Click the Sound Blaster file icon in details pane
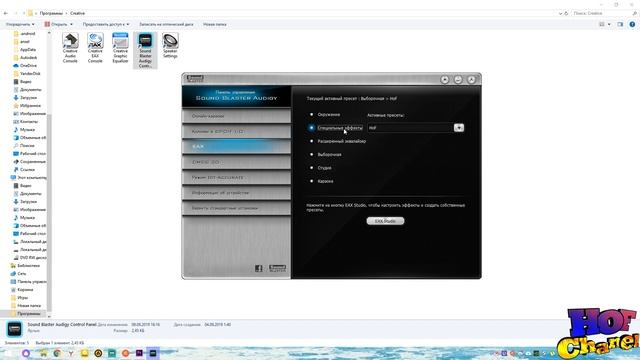 click(x=14, y=329)
